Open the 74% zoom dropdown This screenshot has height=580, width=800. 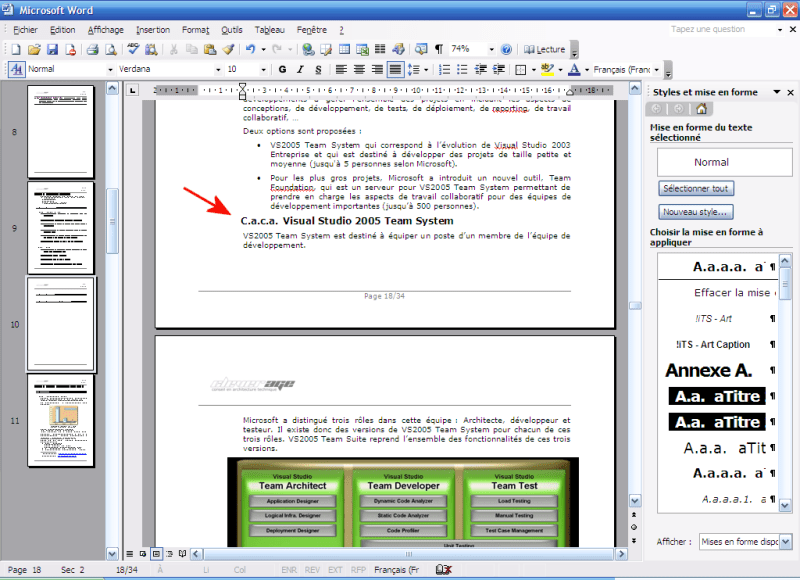pyautogui.click(x=491, y=49)
